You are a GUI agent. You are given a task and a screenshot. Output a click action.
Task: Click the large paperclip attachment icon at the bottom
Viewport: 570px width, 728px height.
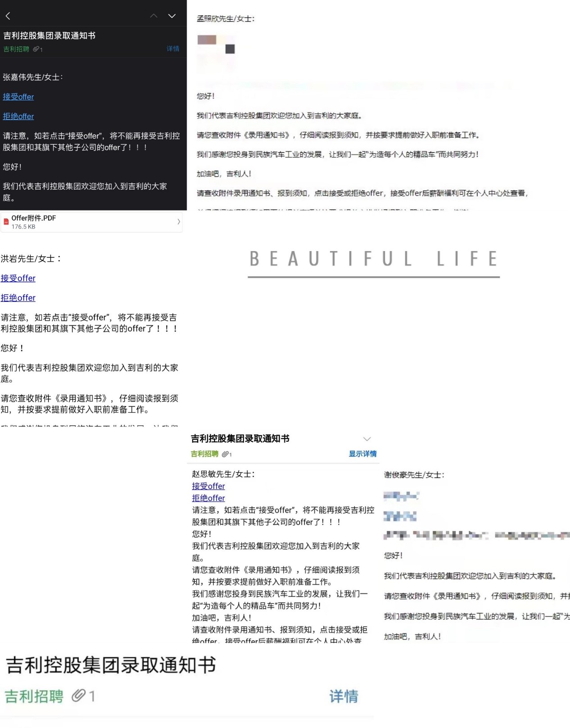79,696
